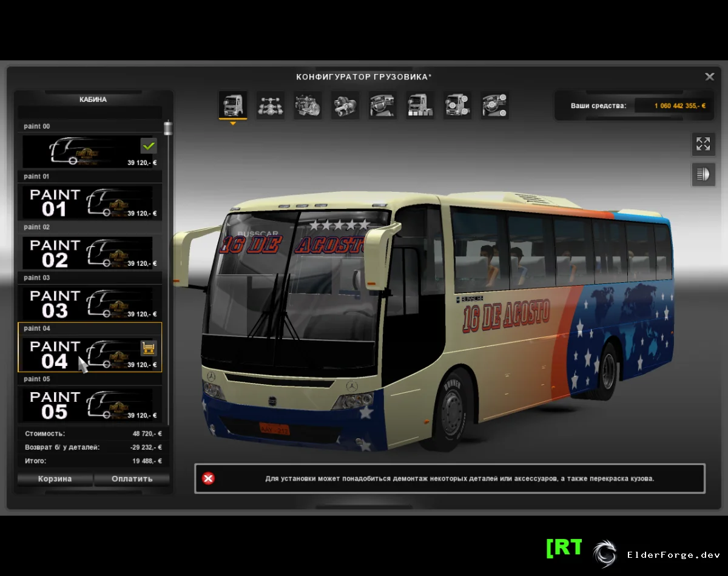Viewport: 728px width, 576px height.
Task: Open the exterior accessories category icon
Action: (457, 106)
